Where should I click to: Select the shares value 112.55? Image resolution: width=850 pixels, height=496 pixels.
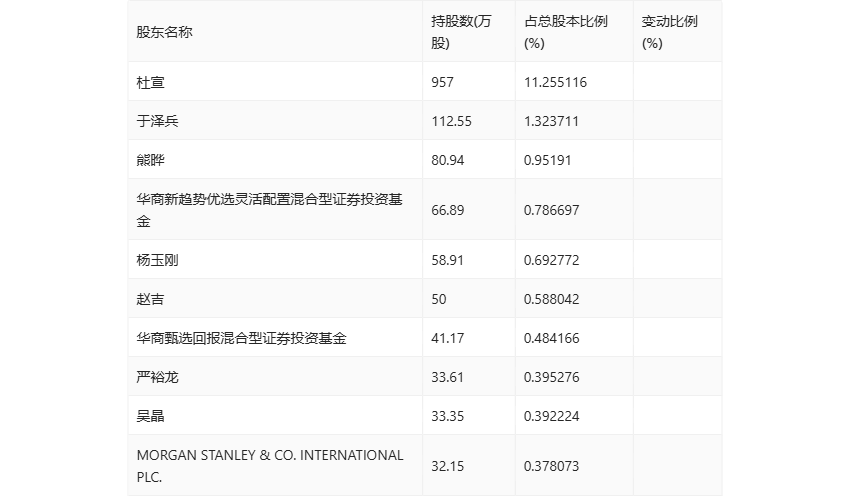click(x=452, y=121)
